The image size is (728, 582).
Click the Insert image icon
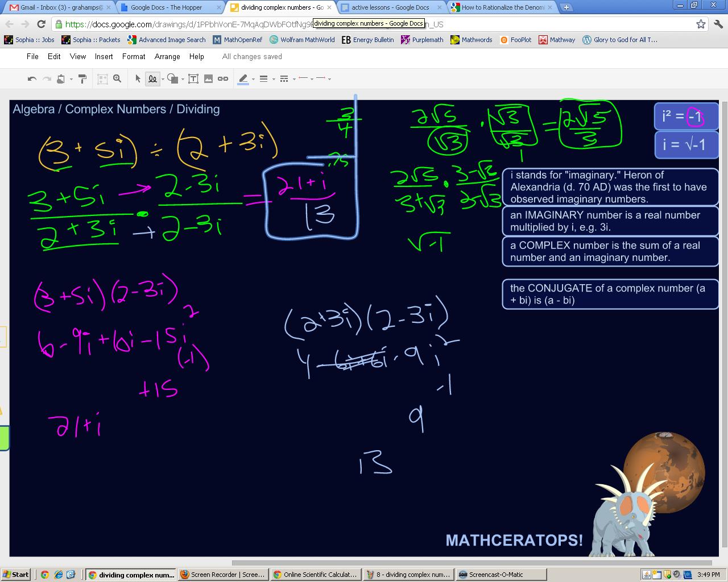pos(208,79)
